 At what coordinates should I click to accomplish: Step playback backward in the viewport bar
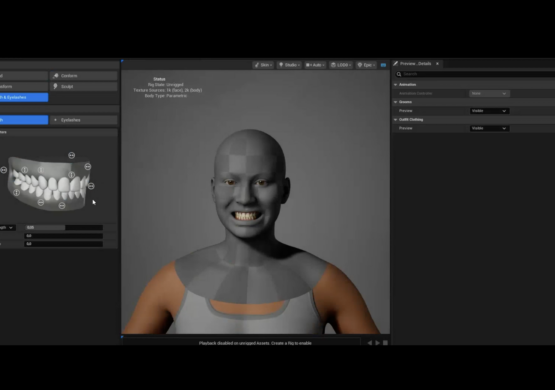[x=370, y=343]
